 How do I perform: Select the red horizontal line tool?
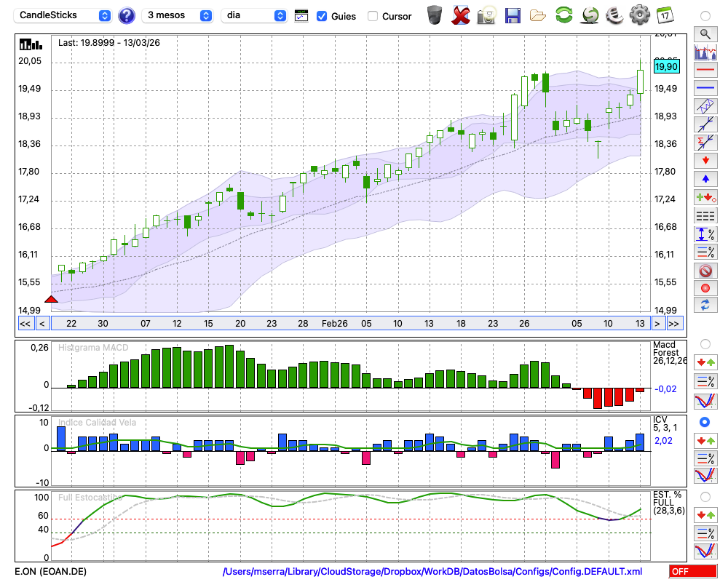[x=705, y=71]
